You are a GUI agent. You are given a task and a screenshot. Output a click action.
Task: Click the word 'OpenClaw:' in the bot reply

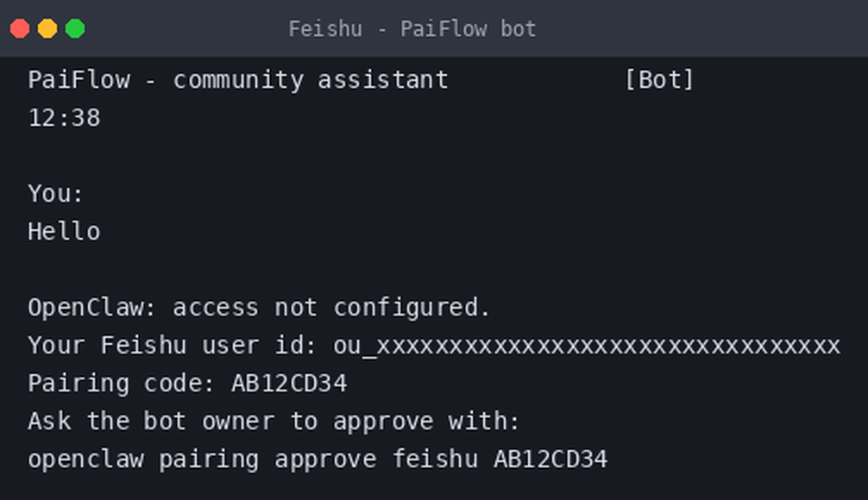(x=92, y=308)
